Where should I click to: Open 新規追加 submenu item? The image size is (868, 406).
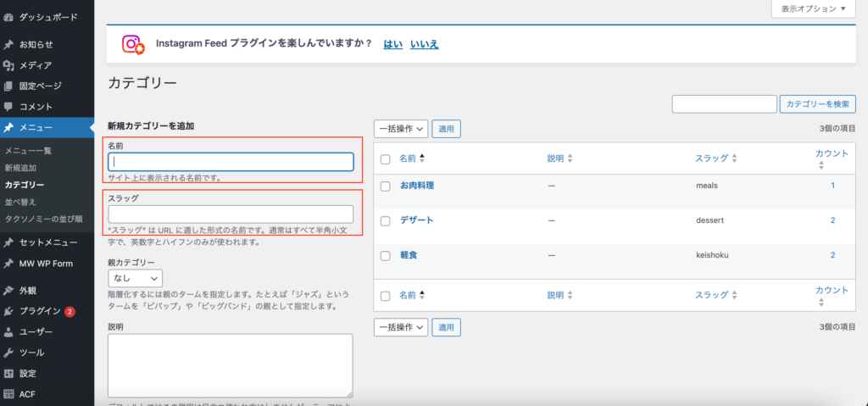point(20,167)
